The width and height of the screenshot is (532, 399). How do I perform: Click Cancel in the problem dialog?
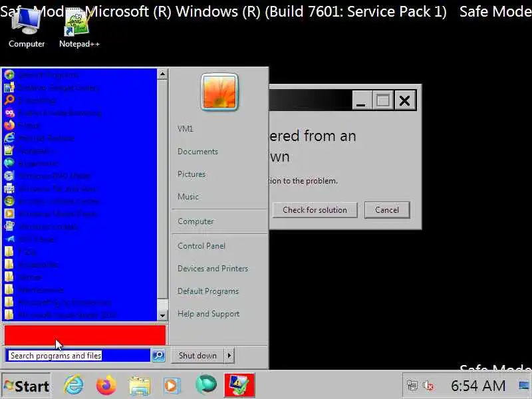tap(387, 210)
